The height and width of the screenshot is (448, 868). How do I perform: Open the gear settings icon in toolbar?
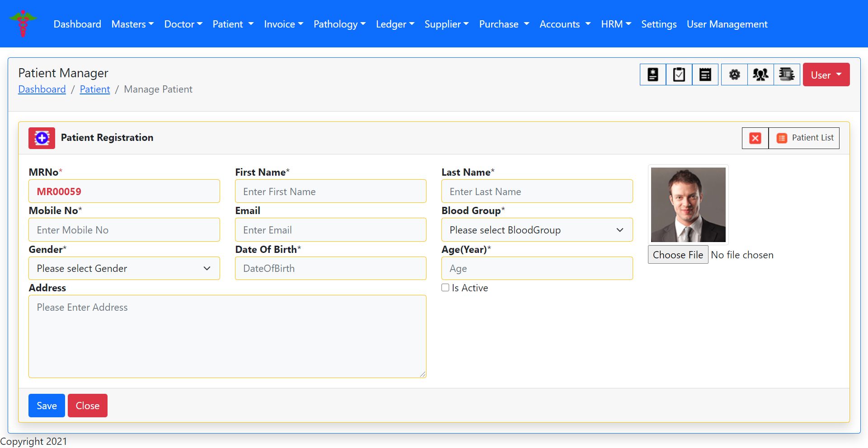734,75
